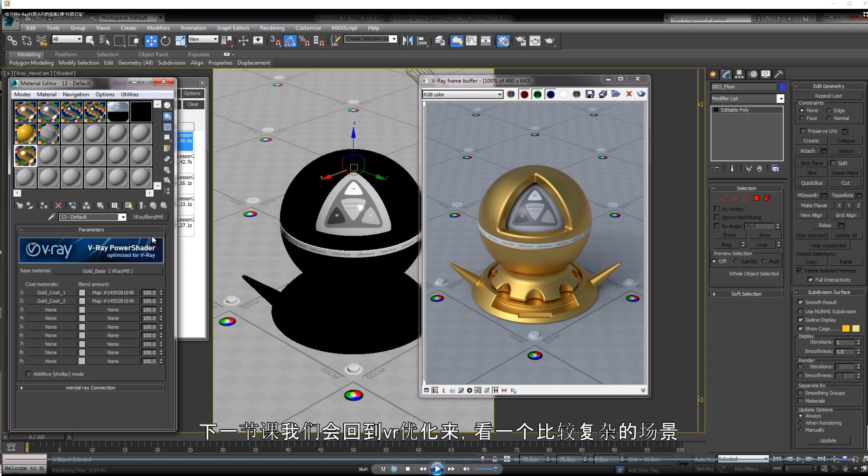Viewport: 868px width, 476px height.
Task: Click the Material Editor eyedropper pick icon
Action: pos(51,217)
